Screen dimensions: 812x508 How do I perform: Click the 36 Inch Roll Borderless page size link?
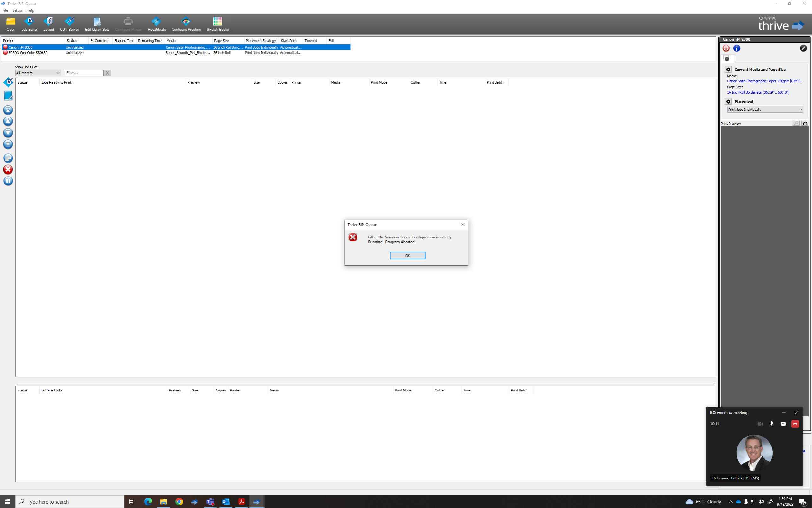tap(758, 92)
